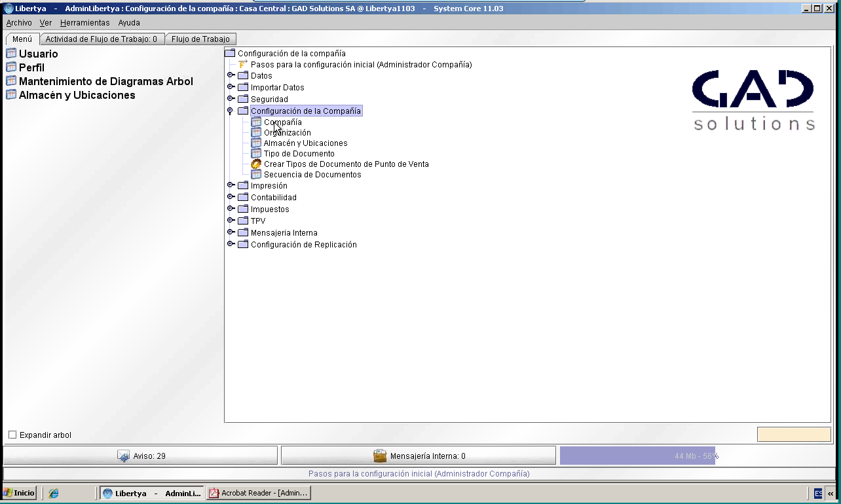Select Crear Tipos de Documento de Punto de Venta
841x504 pixels.
pos(346,164)
